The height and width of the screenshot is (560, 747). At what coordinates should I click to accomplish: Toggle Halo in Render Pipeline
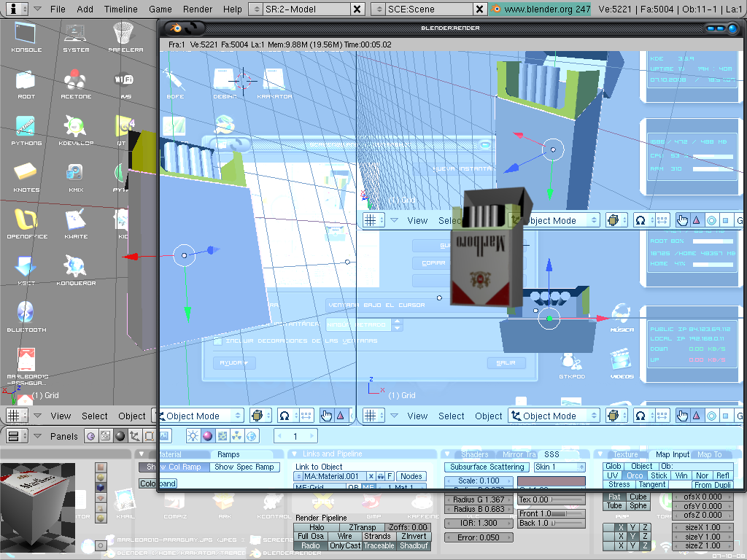click(x=317, y=527)
